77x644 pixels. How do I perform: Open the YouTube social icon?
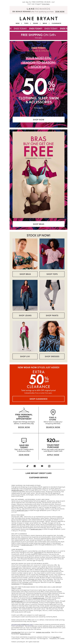click(x=42, y=466)
